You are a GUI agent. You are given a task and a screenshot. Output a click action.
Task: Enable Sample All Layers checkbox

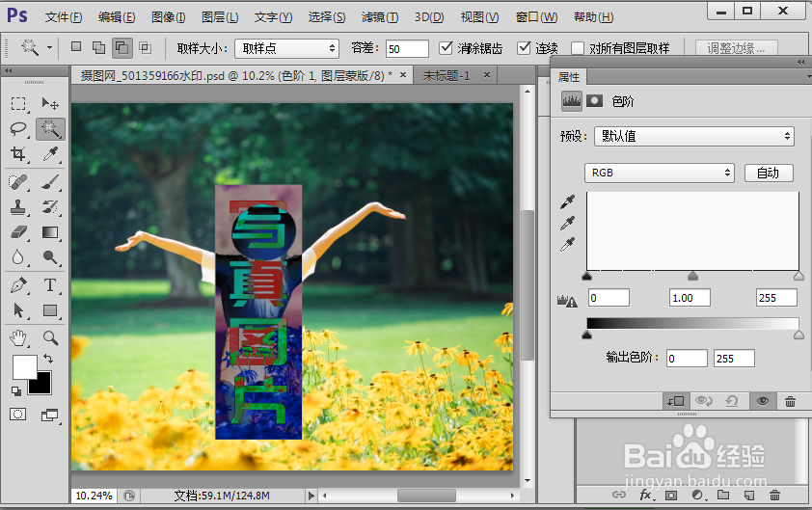pos(578,48)
